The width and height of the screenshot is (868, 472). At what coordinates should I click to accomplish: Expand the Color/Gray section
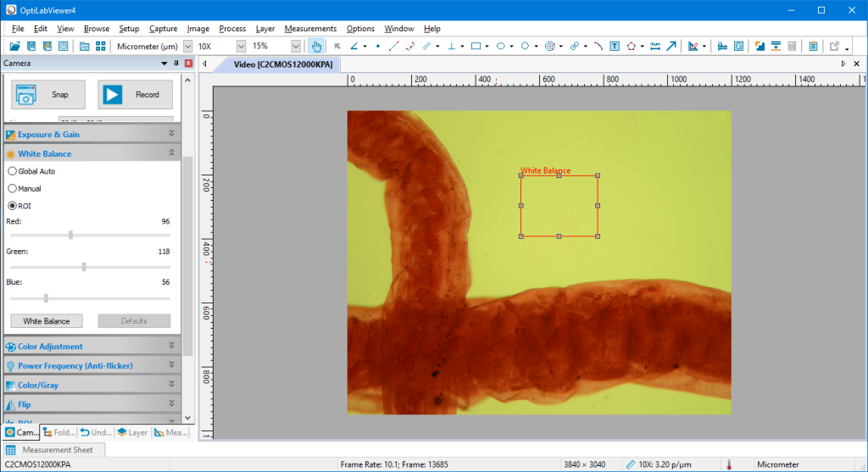92,385
